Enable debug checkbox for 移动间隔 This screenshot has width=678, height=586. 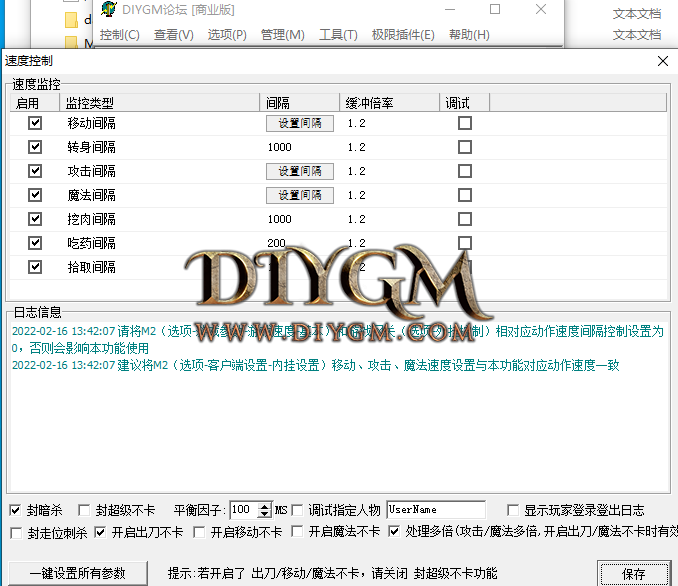465,123
